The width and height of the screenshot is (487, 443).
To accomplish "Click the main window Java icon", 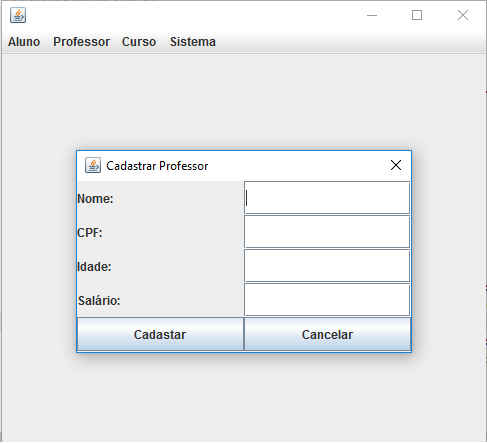I will [18, 15].
